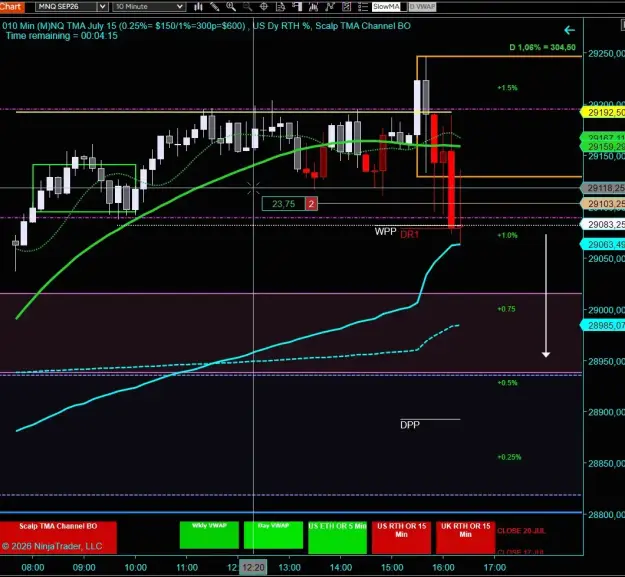Open the data box icon

click(x=280, y=6)
